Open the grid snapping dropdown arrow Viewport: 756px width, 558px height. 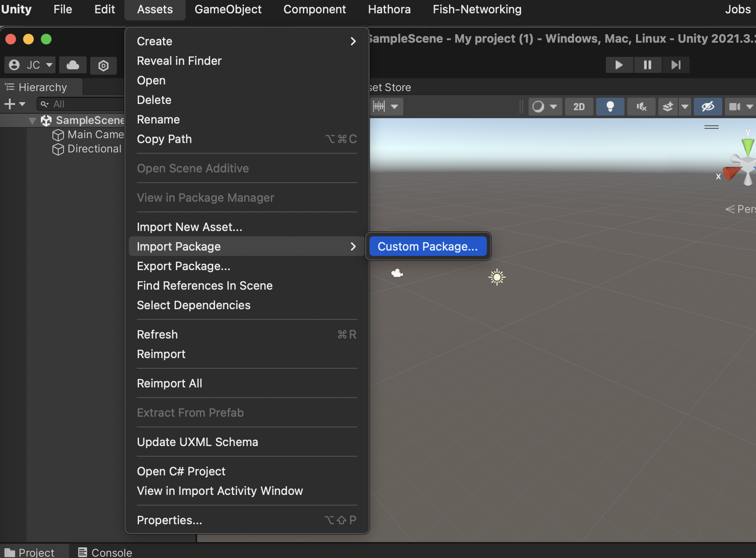tap(394, 107)
